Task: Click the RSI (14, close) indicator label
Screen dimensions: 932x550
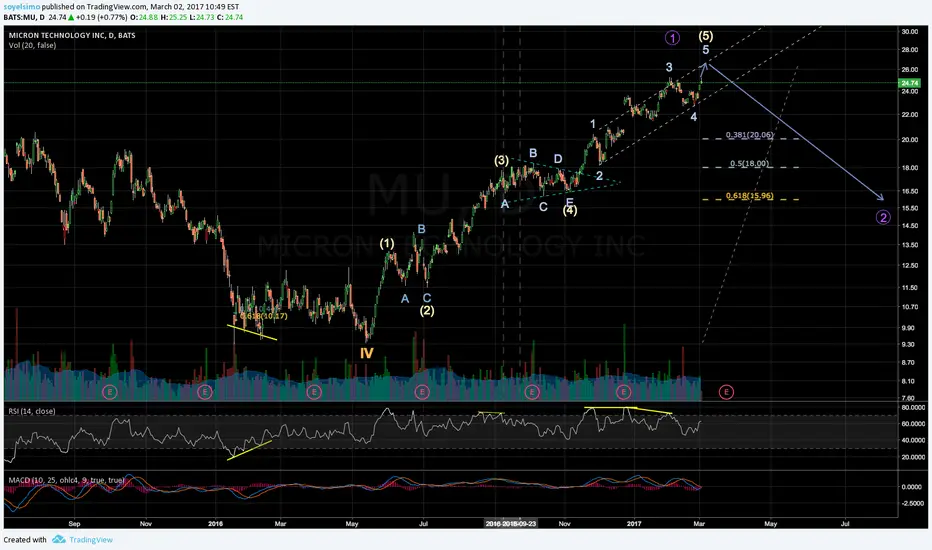Action: pyautogui.click(x=32, y=411)
